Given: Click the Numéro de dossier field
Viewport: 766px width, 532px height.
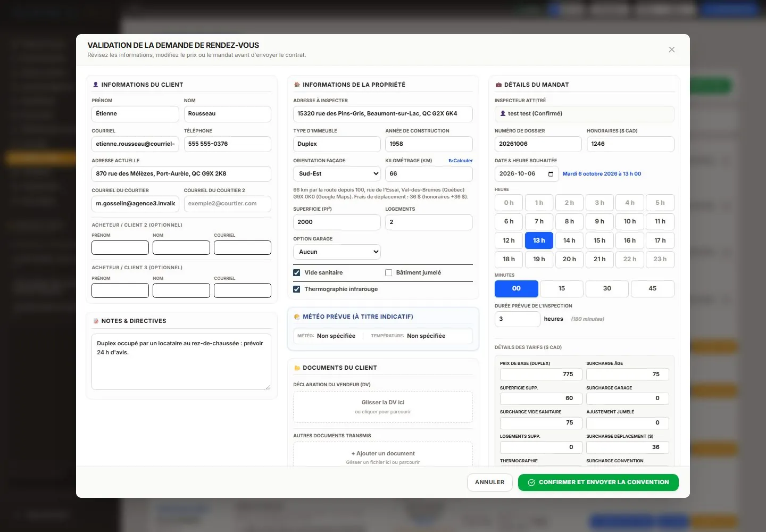Looking at the screenshot, I should pyautogui.click(x=538, y=144).
